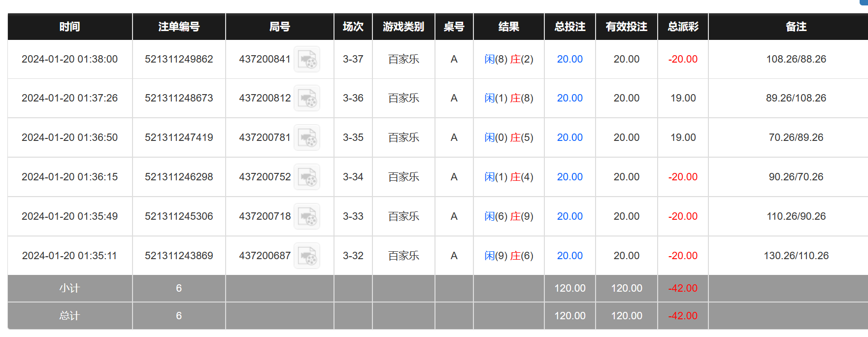Click result 闲(9) 庄(6) in last row

point(508,256)
